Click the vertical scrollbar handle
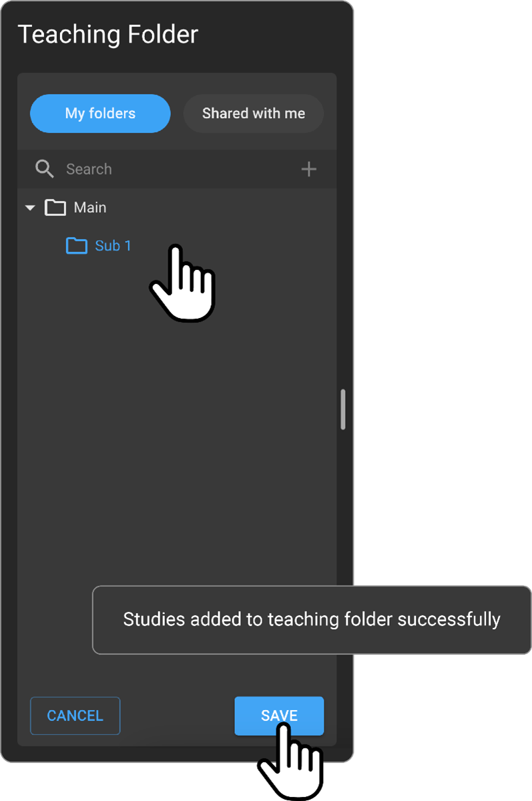Screen dimensions: 532x801 [x=343, y=409]
